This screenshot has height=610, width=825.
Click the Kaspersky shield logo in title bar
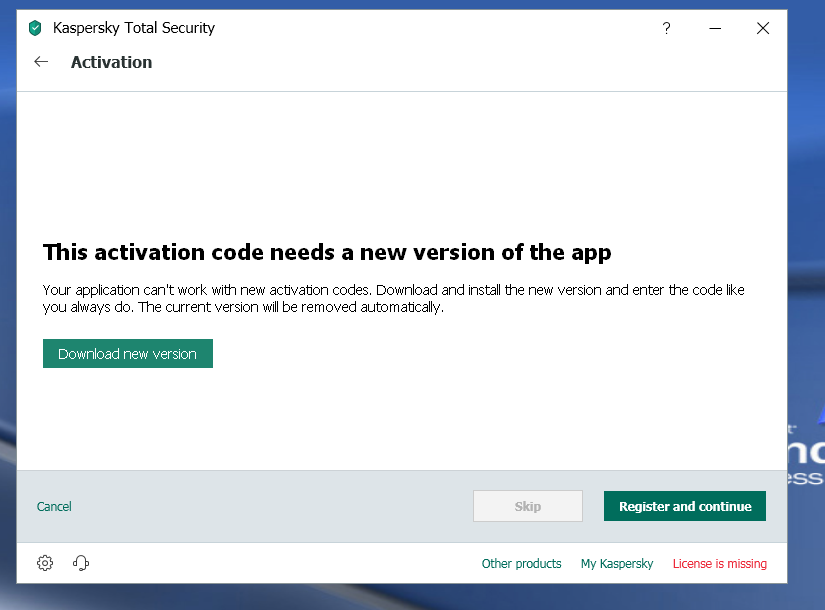pos(35,28)
